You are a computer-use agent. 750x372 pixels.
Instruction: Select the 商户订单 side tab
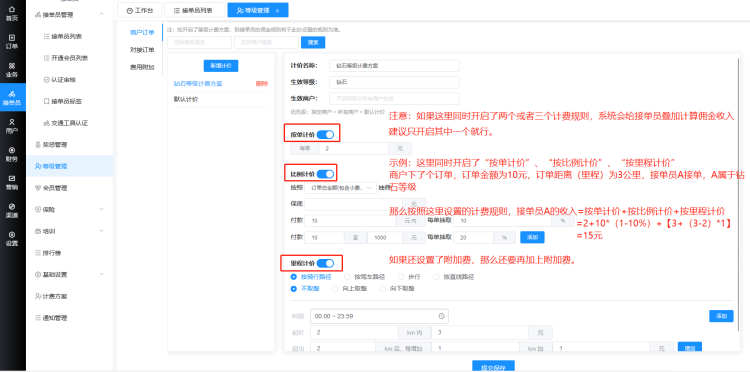[142, 33]
